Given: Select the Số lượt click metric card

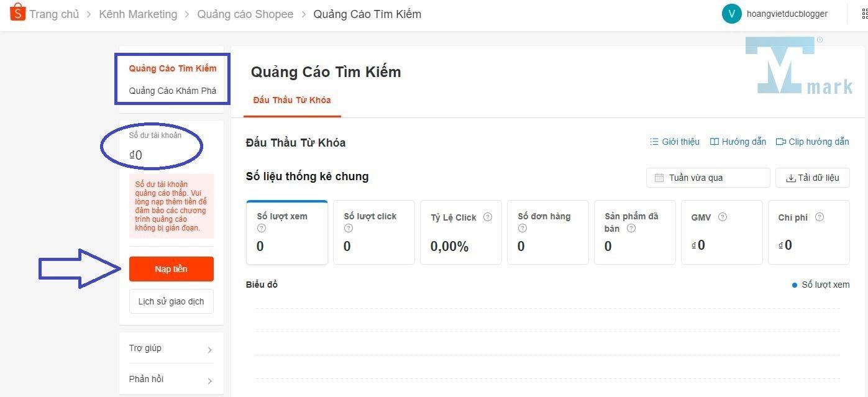Looking at the screenshot, I should [x=373, y=232].
